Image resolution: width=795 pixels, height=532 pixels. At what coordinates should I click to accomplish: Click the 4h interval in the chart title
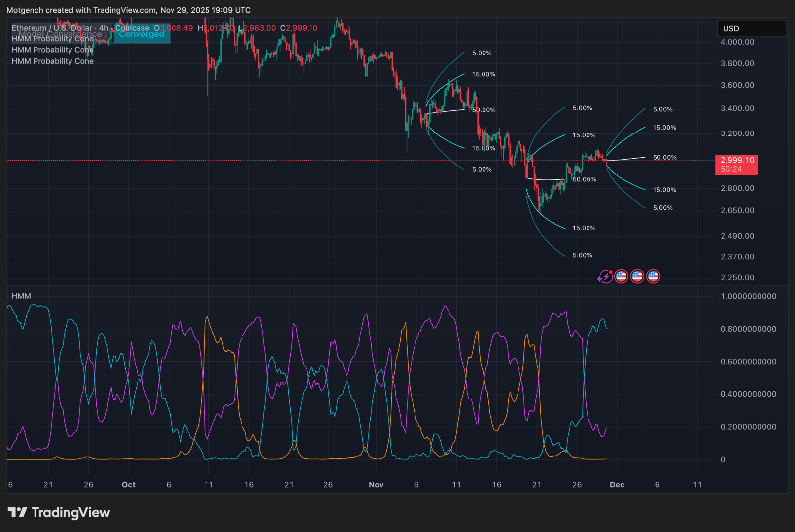click(x=104, y=28)
